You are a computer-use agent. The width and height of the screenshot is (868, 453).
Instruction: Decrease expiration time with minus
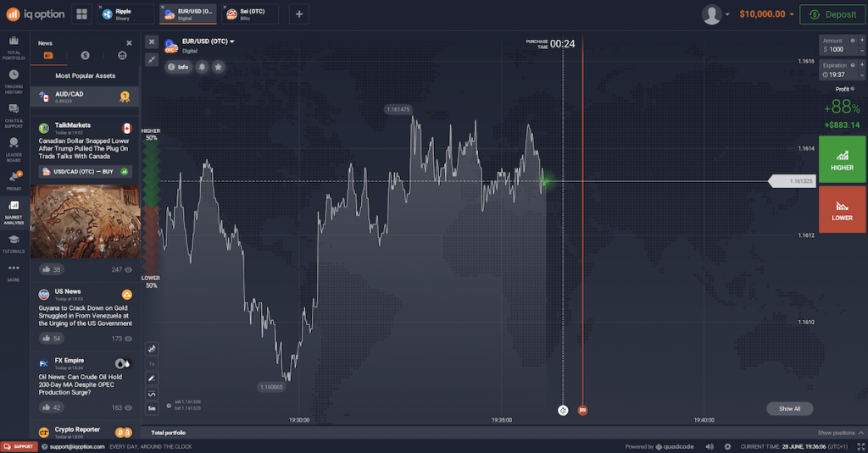click(x=862, y=75)
